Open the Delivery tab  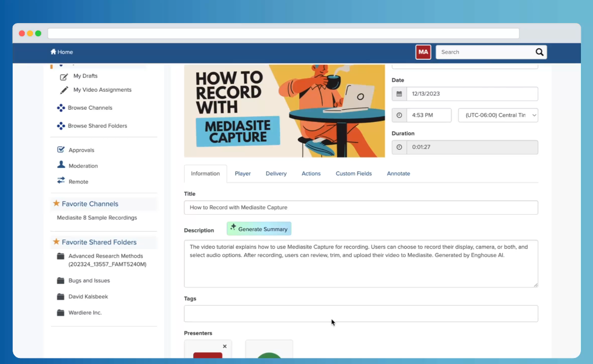click(x=276, y=173)
